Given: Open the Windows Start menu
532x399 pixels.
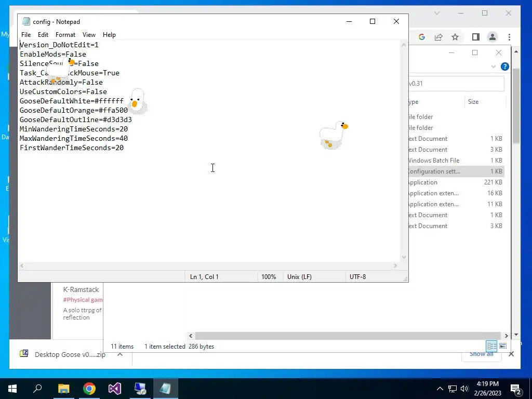Looking at the screenshot, I should 12,389.
